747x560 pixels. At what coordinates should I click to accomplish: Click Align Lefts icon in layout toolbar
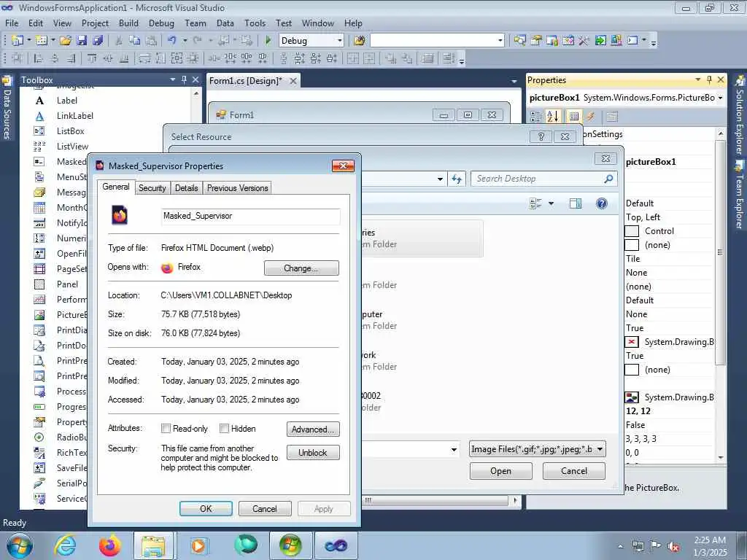pyautogui.click(x=39, y=58)
